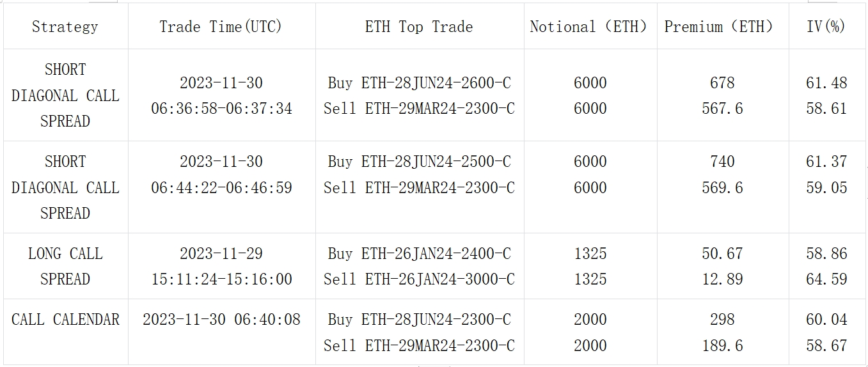Select the Trade Time(UTC) header cell
This screenshot has height=367, width=868.
pyautogui.click(x=221, y=27)
